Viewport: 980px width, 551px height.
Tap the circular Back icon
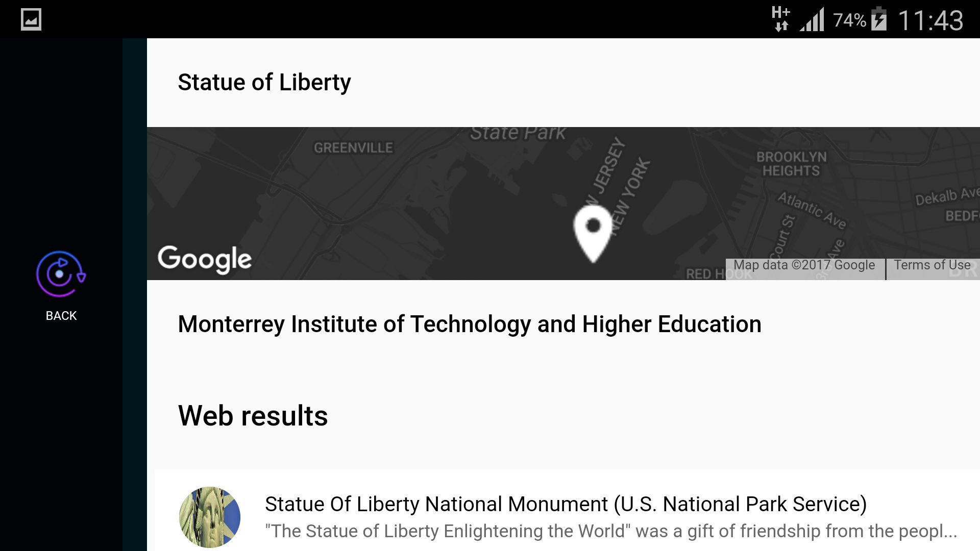click(61, 274)
